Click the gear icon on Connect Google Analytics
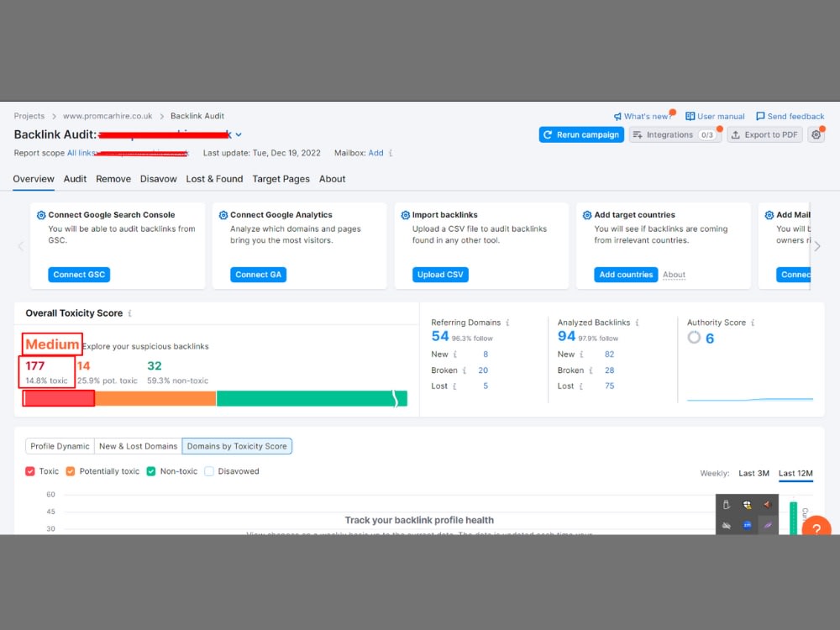The image size is (840, 630). tap(223, 215)
